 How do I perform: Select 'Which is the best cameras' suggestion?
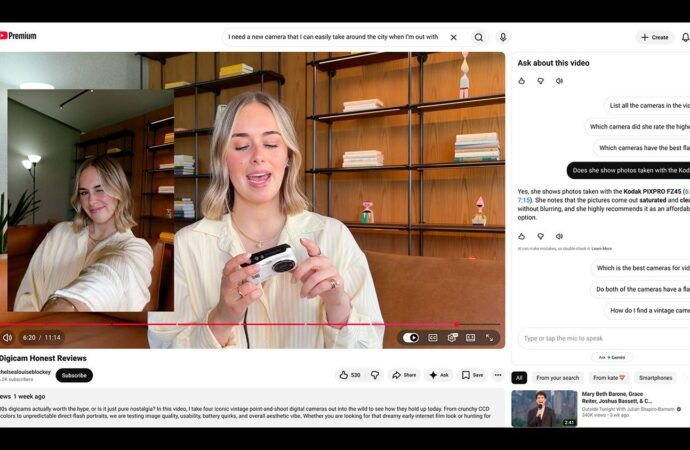[x=641, y=268]
